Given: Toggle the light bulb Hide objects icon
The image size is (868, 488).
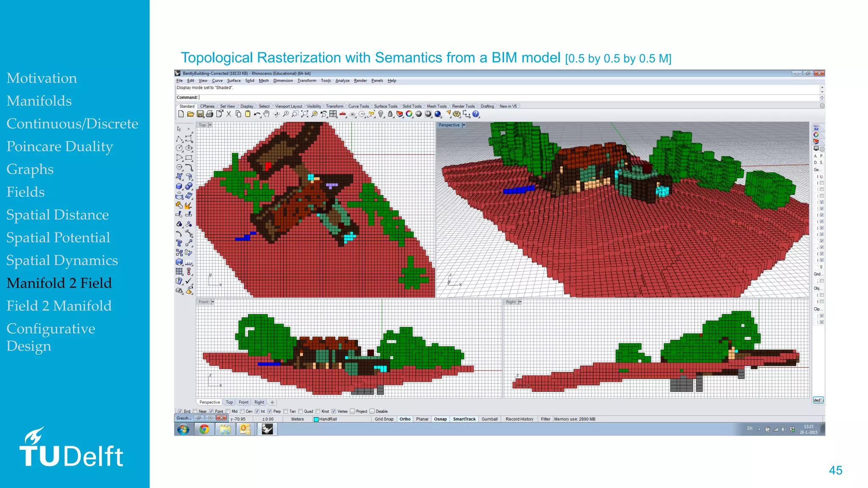Looking at the screenshot, I should (x=381, y=114).
